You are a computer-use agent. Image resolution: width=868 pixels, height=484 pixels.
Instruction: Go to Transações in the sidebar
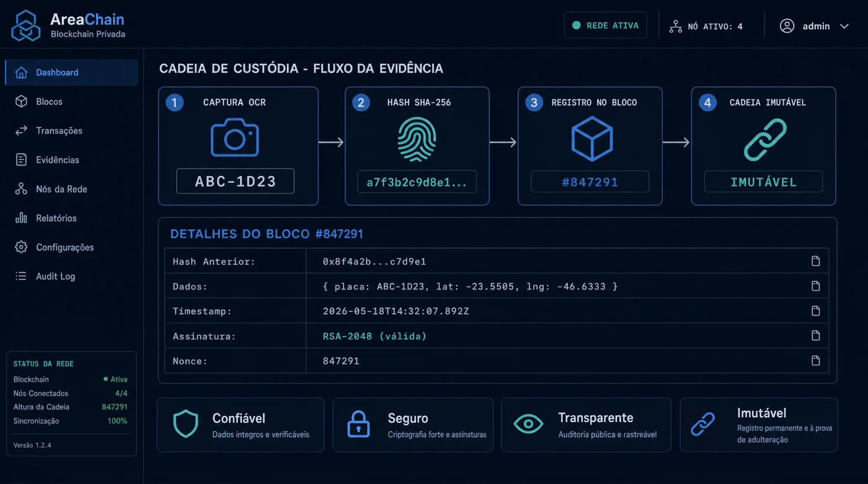pos(59,131)
